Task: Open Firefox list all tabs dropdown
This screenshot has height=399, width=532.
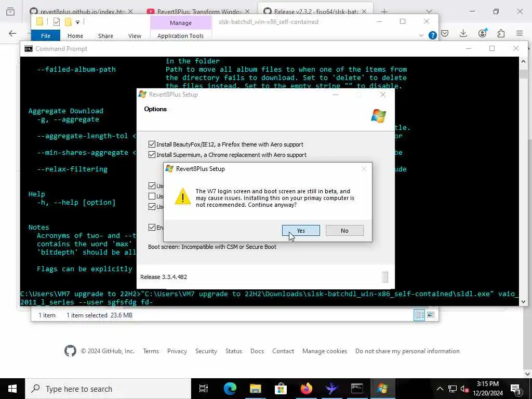Action: (429, 11)
